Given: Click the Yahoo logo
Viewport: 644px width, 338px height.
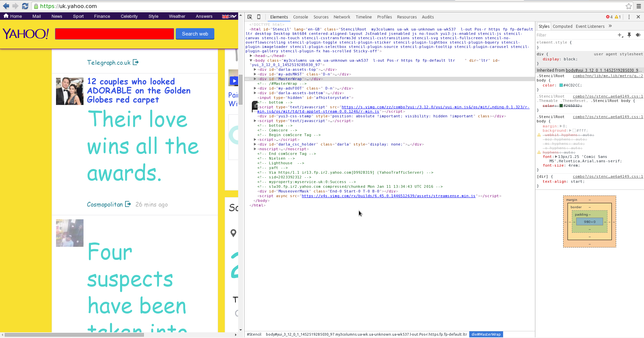Looking at the screenshot, I should pos(26,34).
